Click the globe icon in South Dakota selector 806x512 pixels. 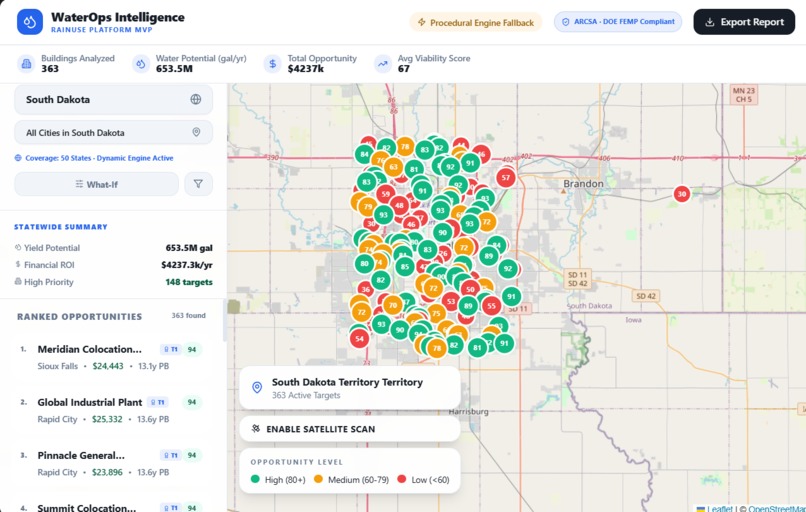coord(196,99)
